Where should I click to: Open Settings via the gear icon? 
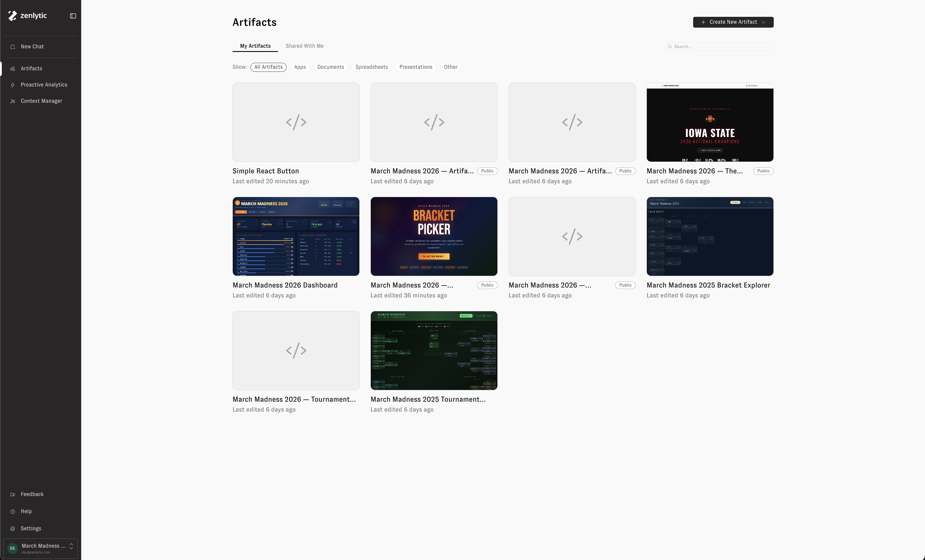13,528
